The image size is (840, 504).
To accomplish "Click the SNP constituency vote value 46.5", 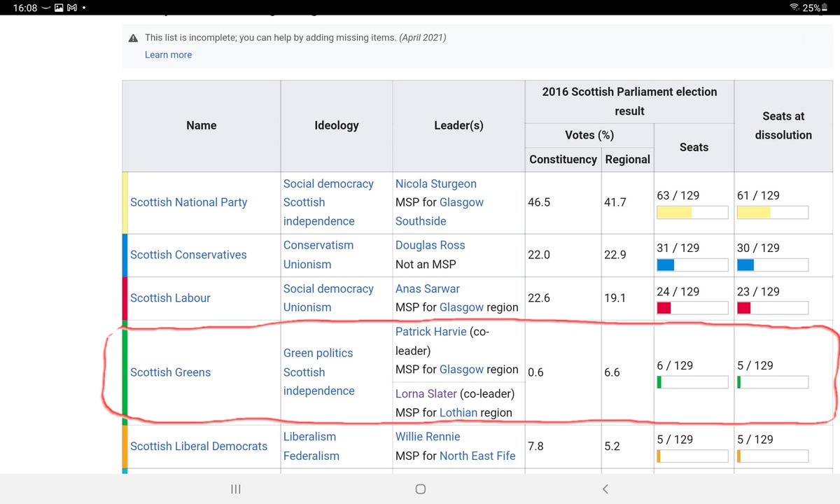I will [x=539, y=202].
